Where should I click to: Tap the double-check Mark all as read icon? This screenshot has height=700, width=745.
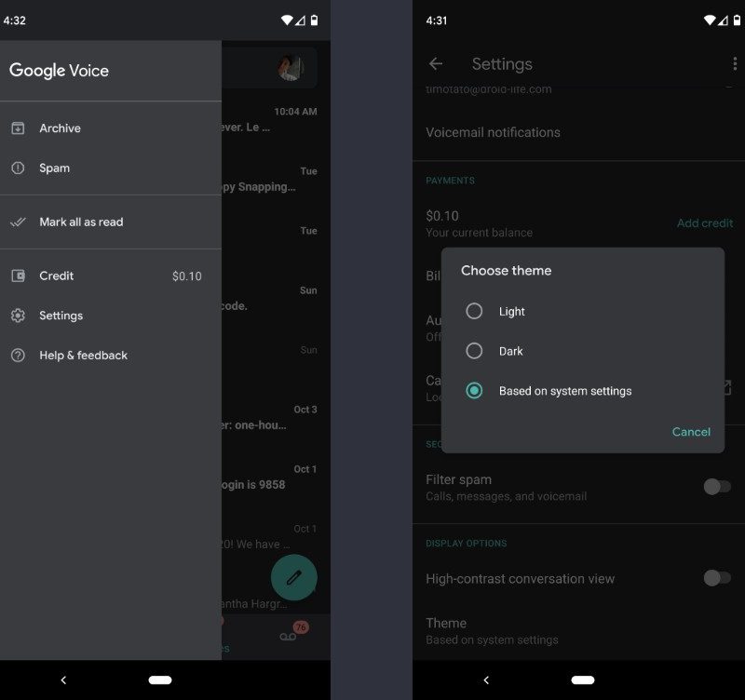click(18, 222)
